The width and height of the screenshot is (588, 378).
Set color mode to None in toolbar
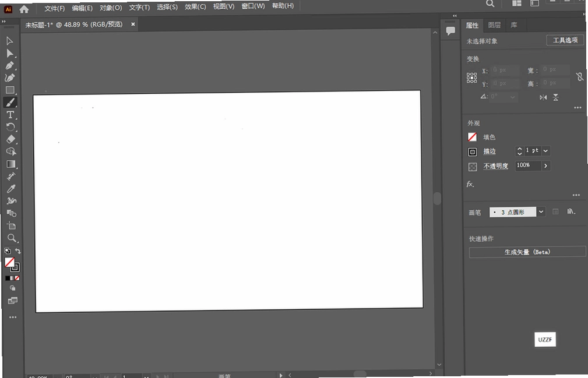(x=17, y=278)
